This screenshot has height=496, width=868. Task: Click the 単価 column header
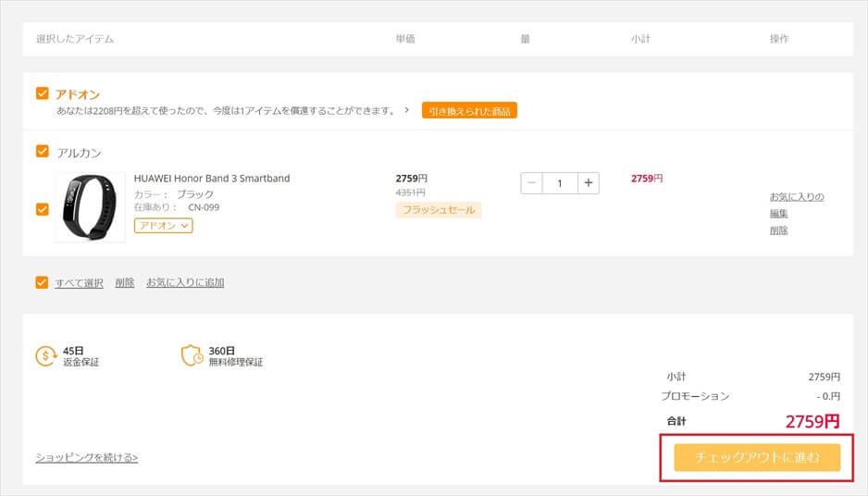[405, 39]
